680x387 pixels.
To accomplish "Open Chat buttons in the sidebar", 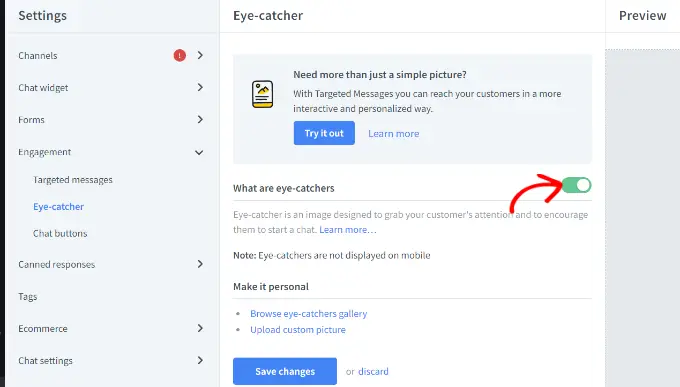I will tap(60, 233).
